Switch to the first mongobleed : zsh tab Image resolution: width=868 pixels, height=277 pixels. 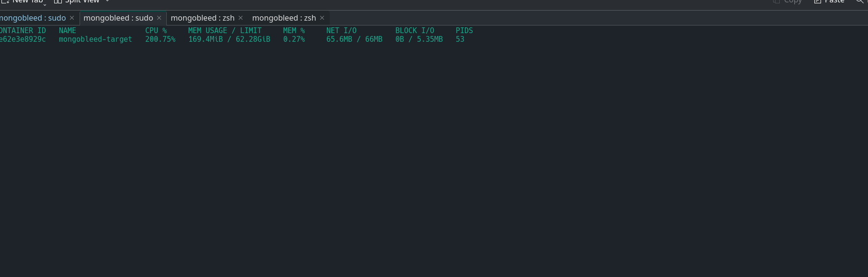pos(202,18)
